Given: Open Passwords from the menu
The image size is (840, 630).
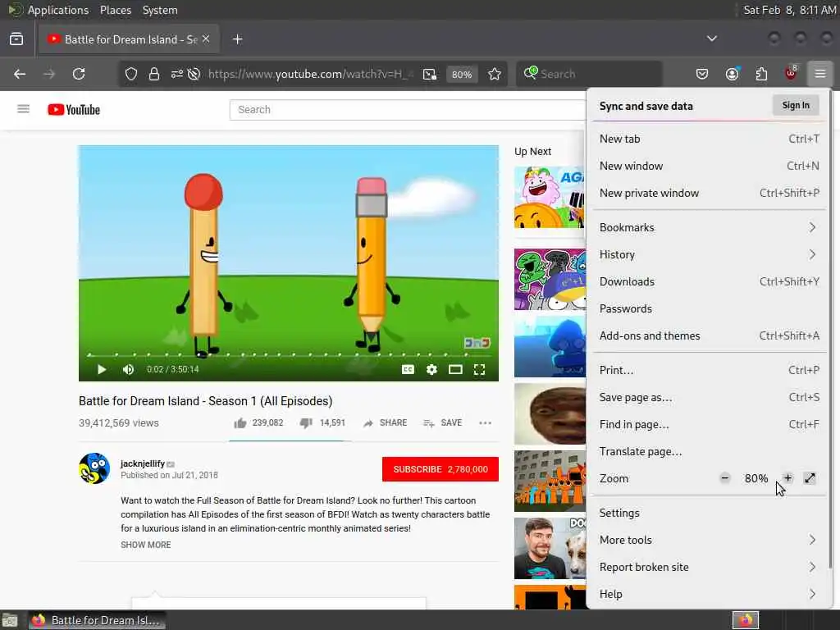Looking at the screenshot, I should pyautogui.click(x=710, y=308).
